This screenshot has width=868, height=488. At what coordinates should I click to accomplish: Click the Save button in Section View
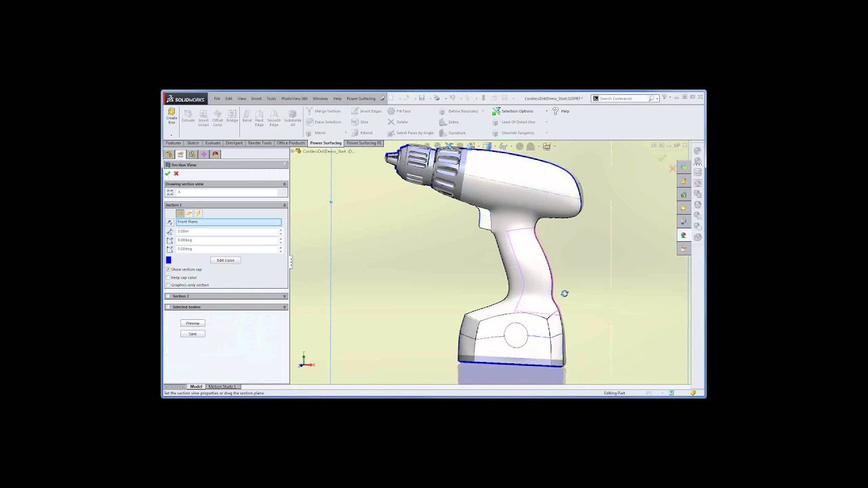pos(193,333)
